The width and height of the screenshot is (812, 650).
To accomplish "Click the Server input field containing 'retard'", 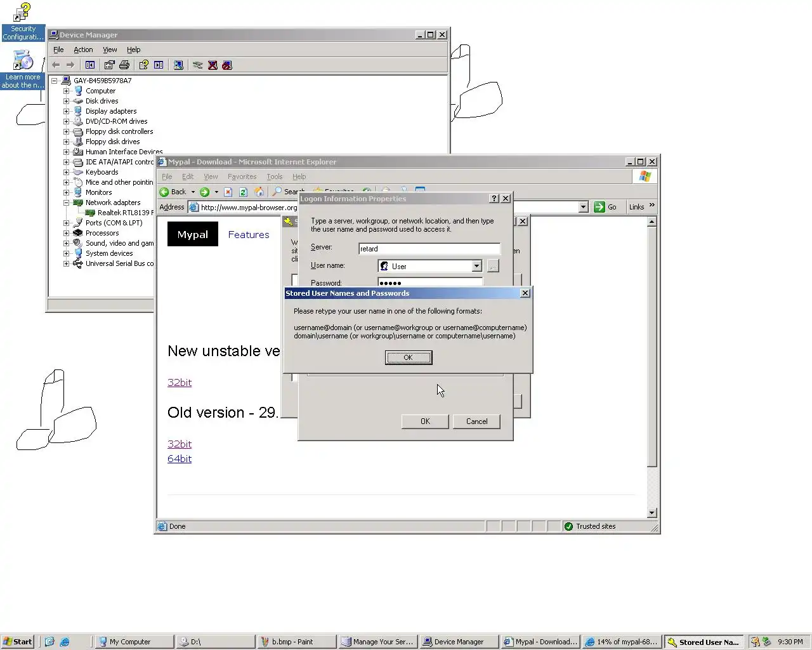I will [x=429, y=249].
